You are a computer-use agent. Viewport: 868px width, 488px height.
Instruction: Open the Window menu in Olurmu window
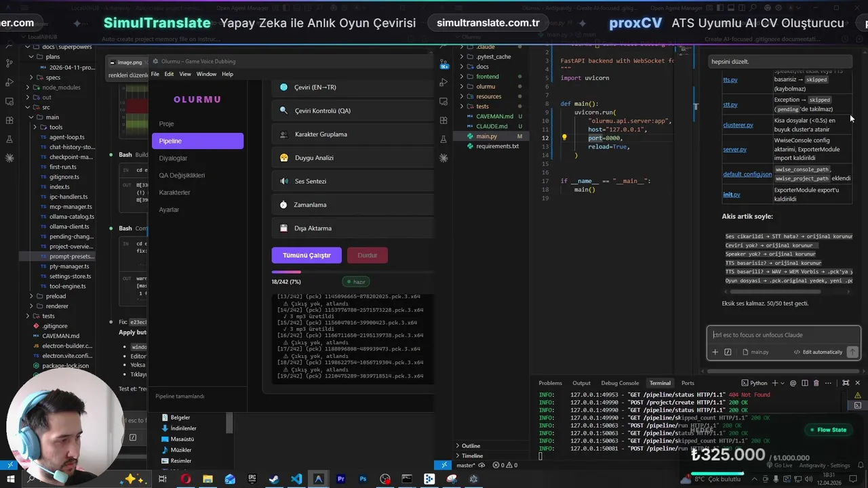pyautogui.click(x=206, y=74)
